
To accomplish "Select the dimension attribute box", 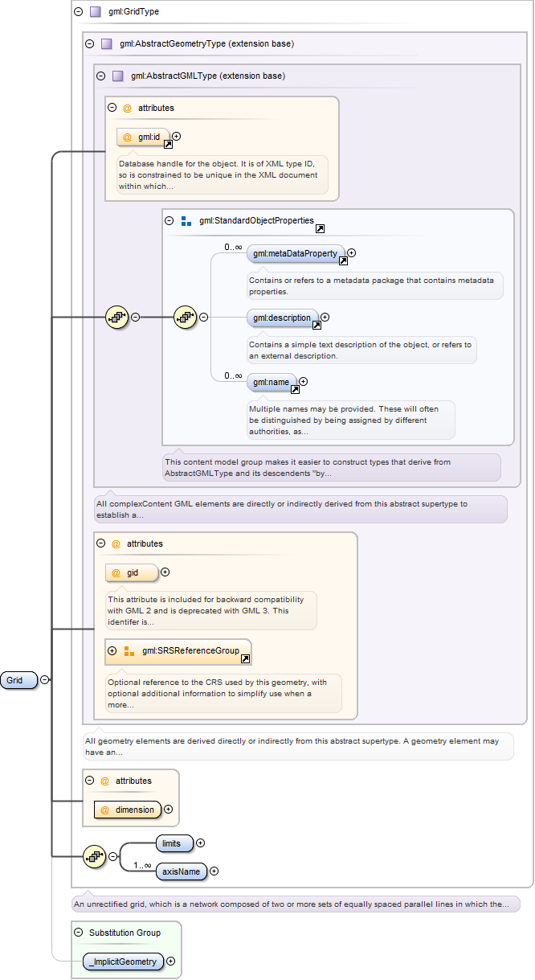I will [x=128, y=810].
